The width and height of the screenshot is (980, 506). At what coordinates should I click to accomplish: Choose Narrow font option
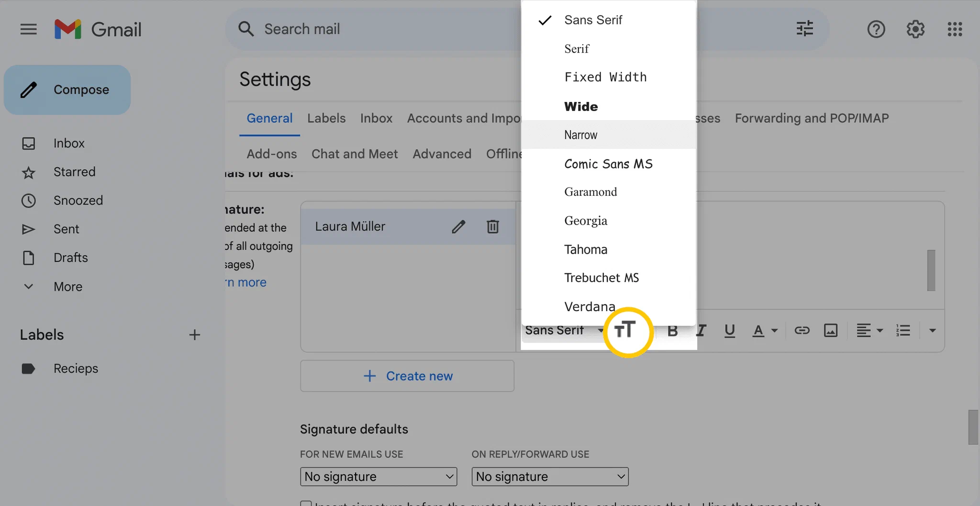click(x=608, y=135)
